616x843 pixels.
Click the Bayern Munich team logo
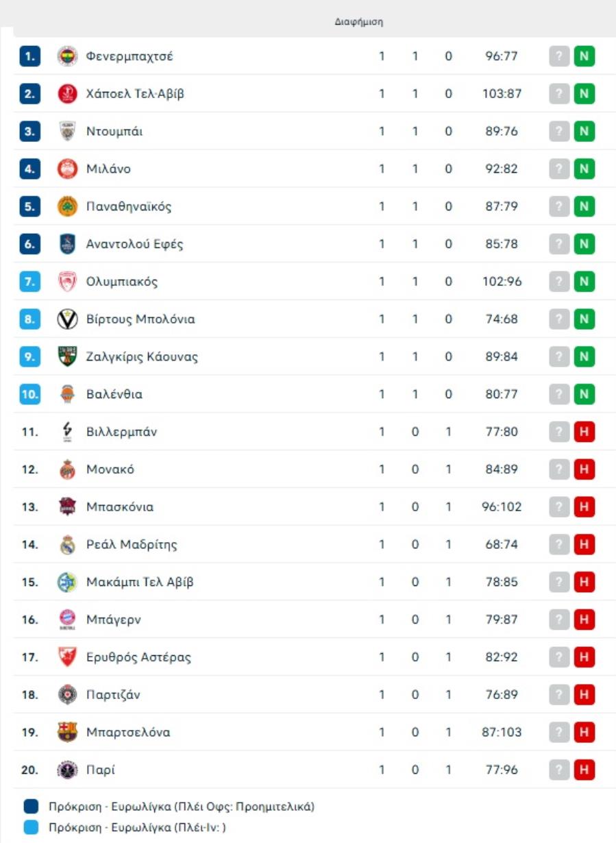(x=67, y=620)
